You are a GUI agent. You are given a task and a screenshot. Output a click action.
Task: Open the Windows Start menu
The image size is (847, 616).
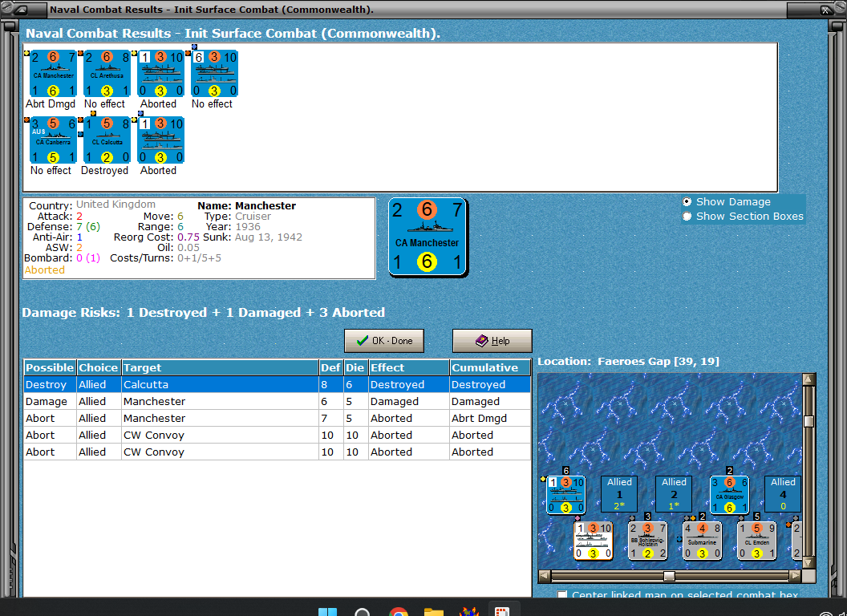click(327, 611)
